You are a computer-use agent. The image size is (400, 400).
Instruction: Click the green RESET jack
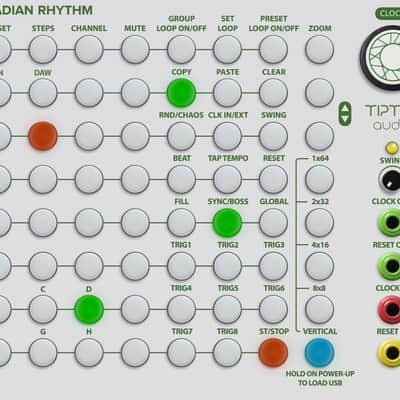click(389, 266)
